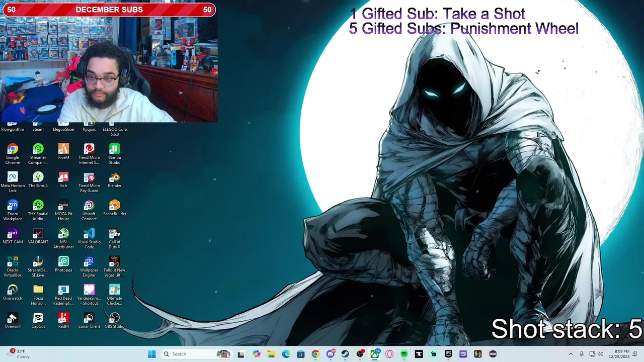Select the Overwolf desktop icon
Viewport: 644px width, 362px height.
13,321
